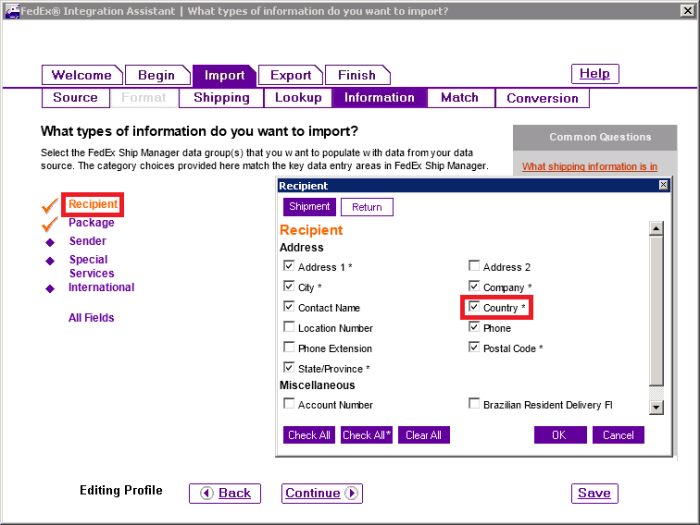Toggle the City checkbox
700x525 pixels.
point(289,286)
